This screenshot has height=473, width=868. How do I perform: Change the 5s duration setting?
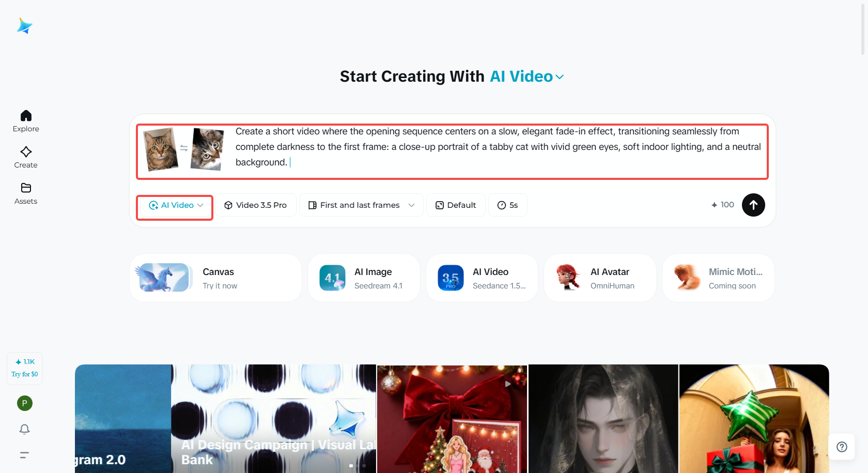[x=507, y=205]
